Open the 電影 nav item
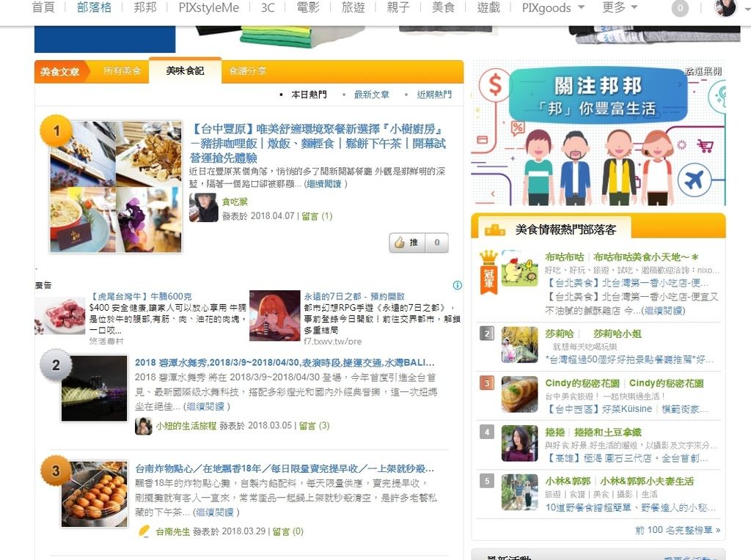Image resolution: width=751 pixels, height=560 pixels. (x=308, y=7)
